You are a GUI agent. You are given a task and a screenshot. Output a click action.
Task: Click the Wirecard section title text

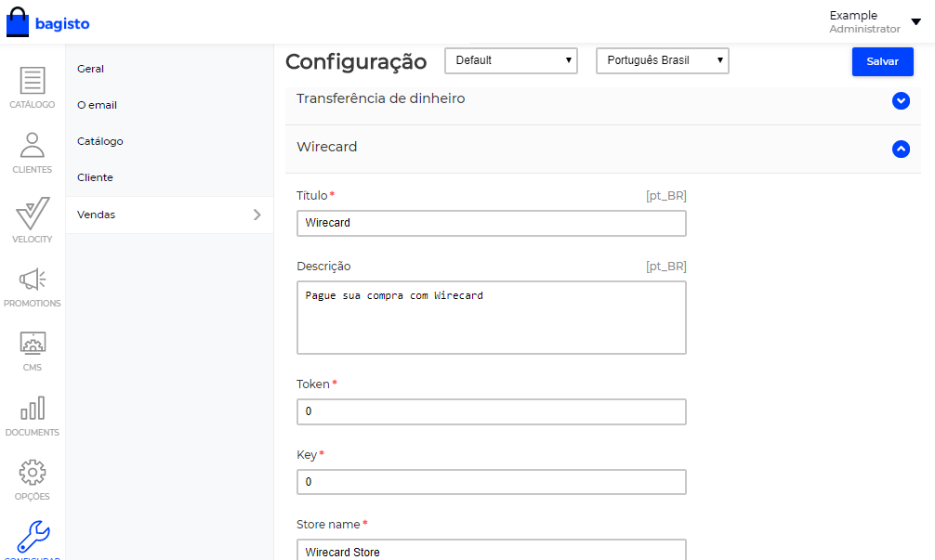coord(327,147)
